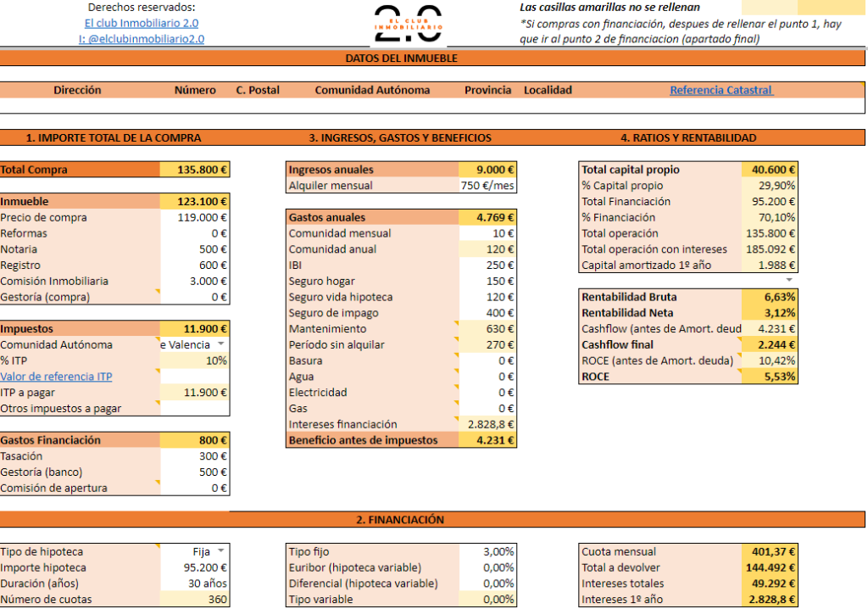Open the Valor de referencia ITP link
Screen dimensions: 868x609
pos(56,377)
